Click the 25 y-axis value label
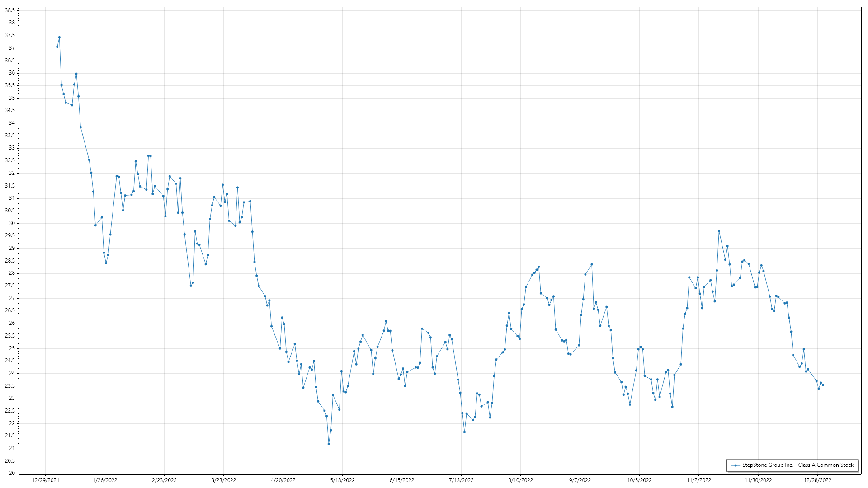Screen dimensions: 868x488 coord(11,348)
